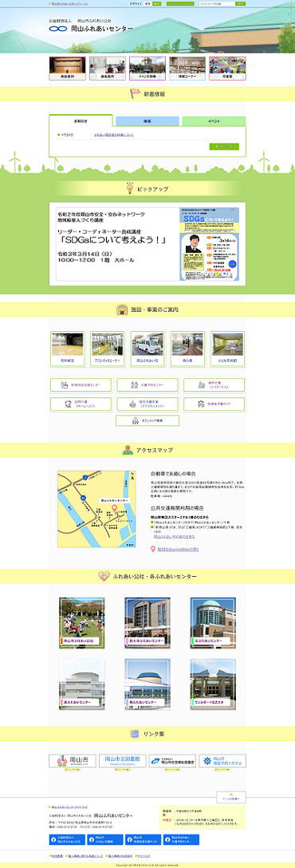
Task: Open the SDGs lecture pickup banner
Action: click(147, 243)
